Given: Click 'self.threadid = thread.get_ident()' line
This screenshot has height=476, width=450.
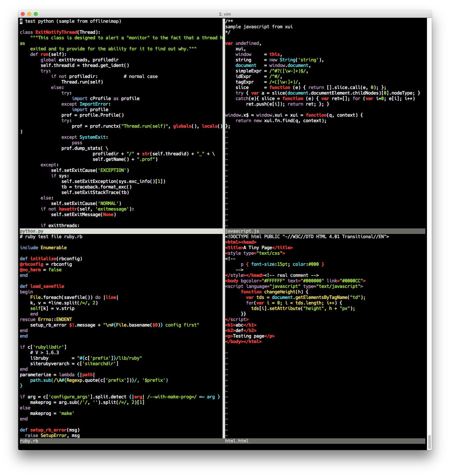Looking at the screenshot, I should (x=85, y=65).
